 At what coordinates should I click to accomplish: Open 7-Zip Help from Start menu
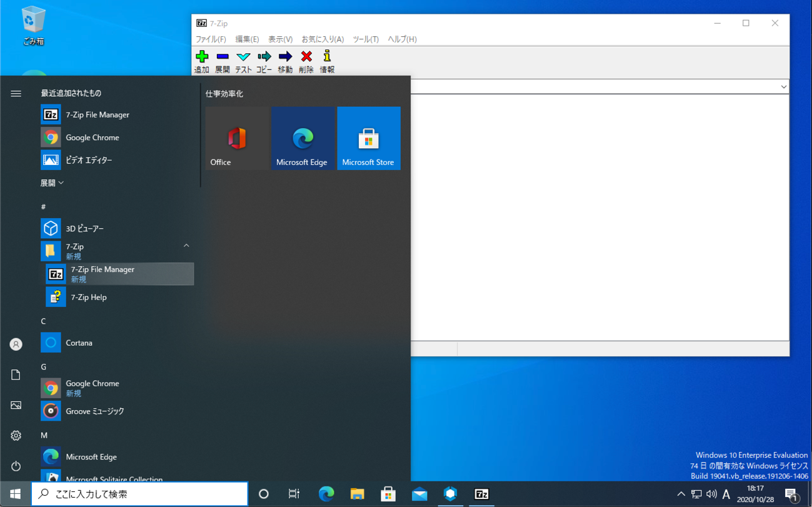click(119, 297)
